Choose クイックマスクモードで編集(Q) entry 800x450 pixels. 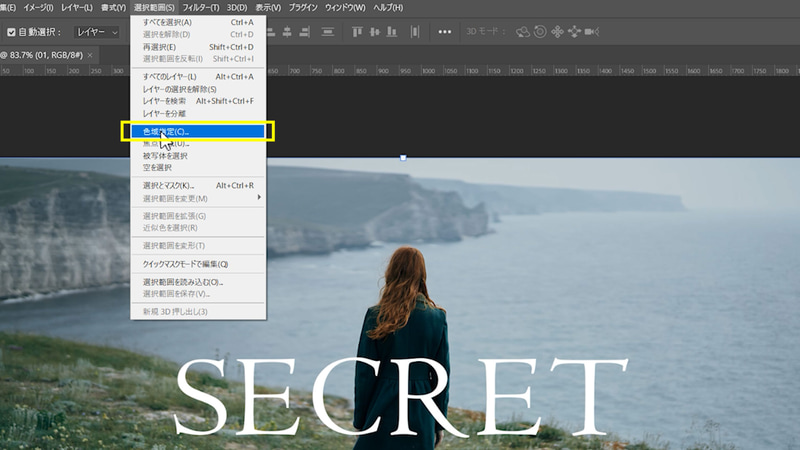198,264
